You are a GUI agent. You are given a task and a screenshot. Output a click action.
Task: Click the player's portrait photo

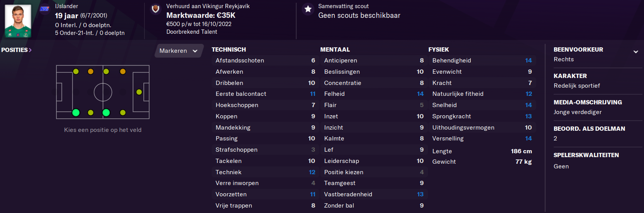[x=18, y=21]
